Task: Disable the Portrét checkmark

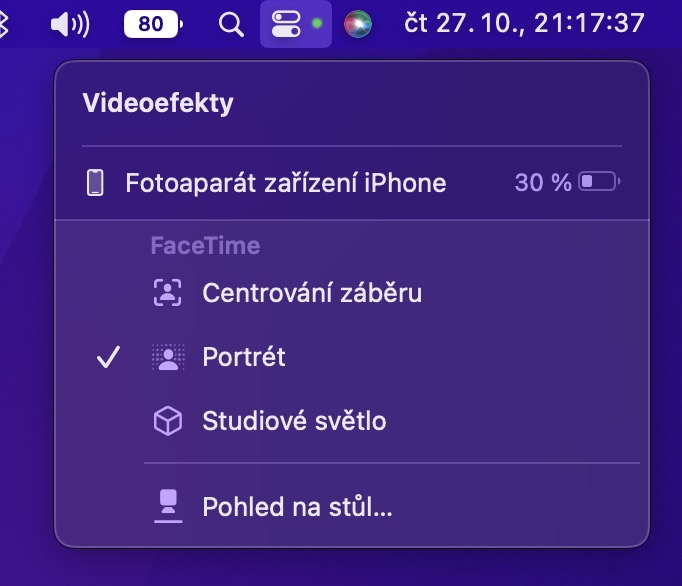Action: [109, 357]
